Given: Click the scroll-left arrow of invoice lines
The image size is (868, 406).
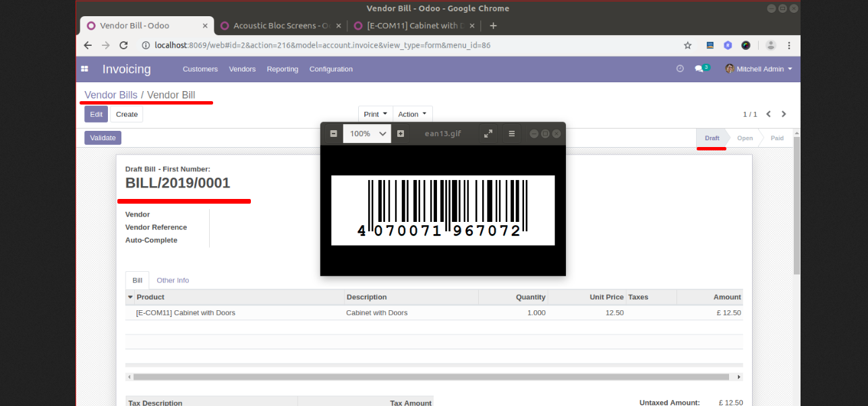Looking at the screenshot, I should (x=129, y=377).
